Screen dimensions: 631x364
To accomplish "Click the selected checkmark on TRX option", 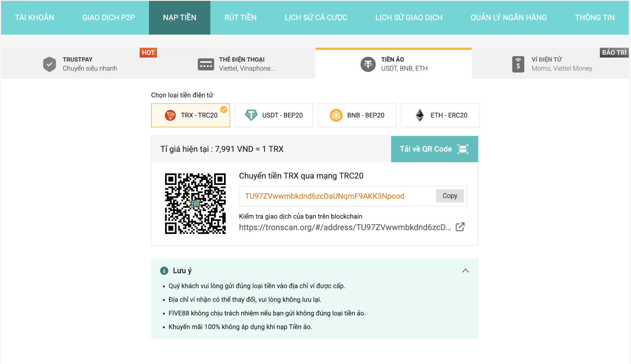I will click(224, 110).
